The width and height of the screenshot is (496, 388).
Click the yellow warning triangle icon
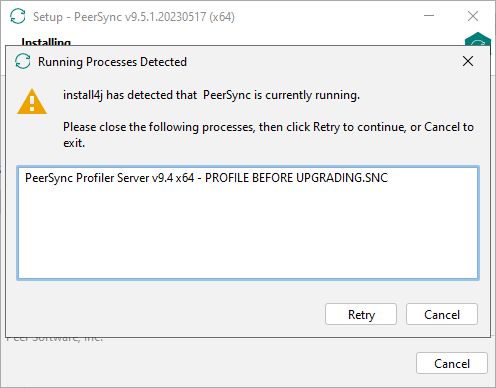pos(32,102)
